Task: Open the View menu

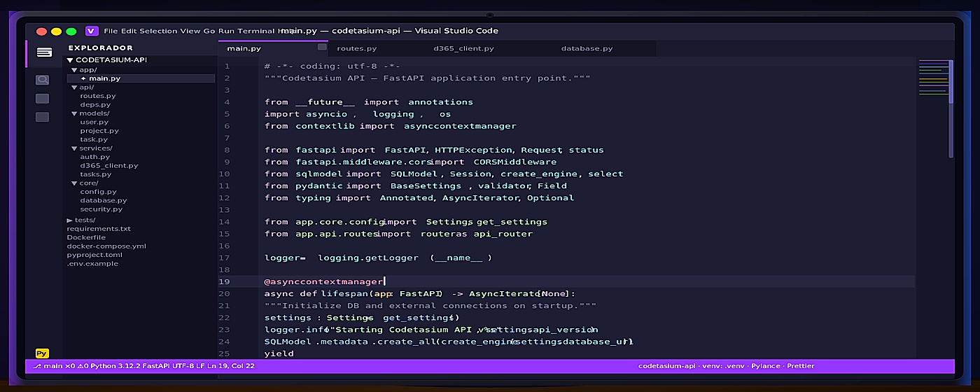Action: click(x=190, y=31)
